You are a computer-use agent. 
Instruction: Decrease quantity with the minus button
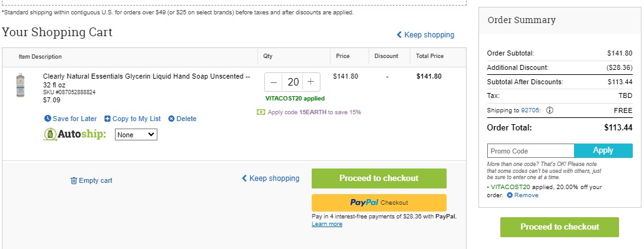pos(274,82)
